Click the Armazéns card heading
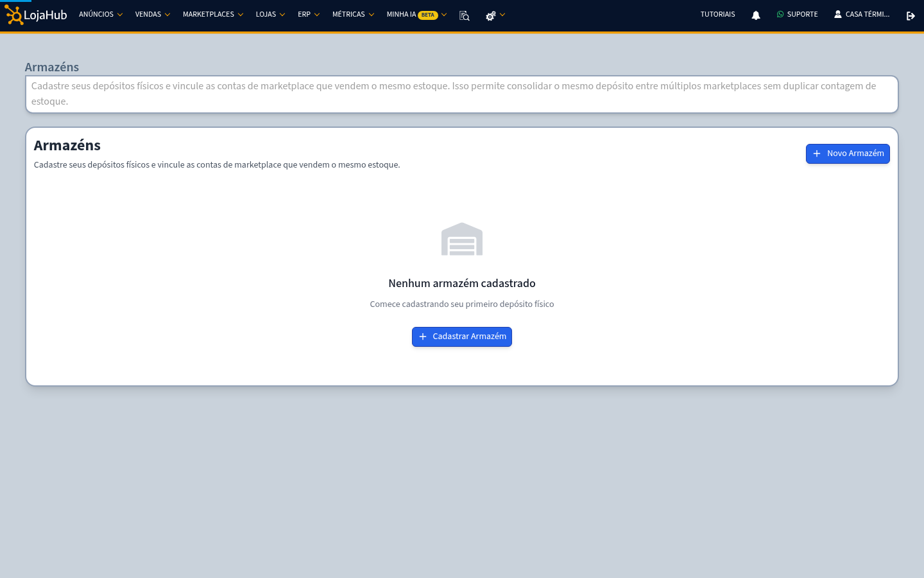 pos(67,145)
